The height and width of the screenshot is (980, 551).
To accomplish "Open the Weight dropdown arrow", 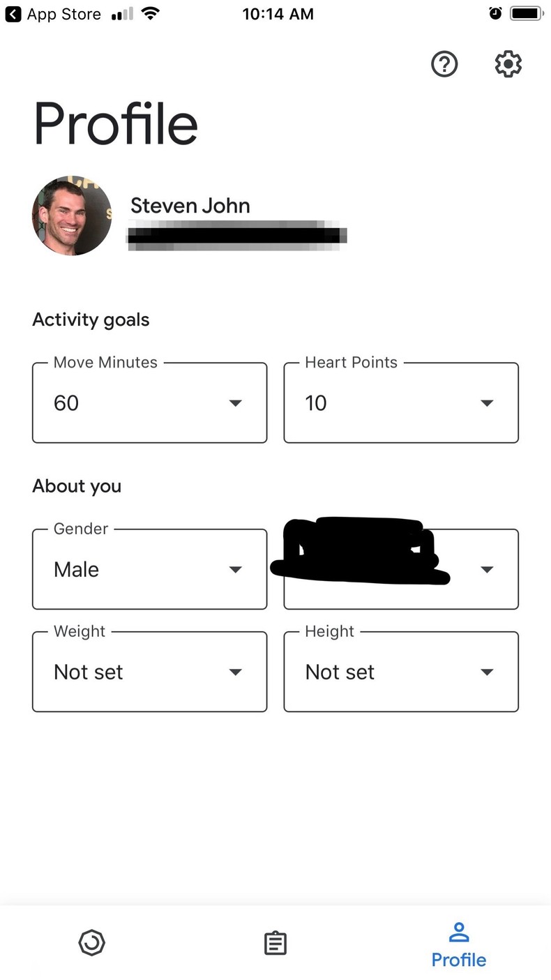I will tap(236, 672).
